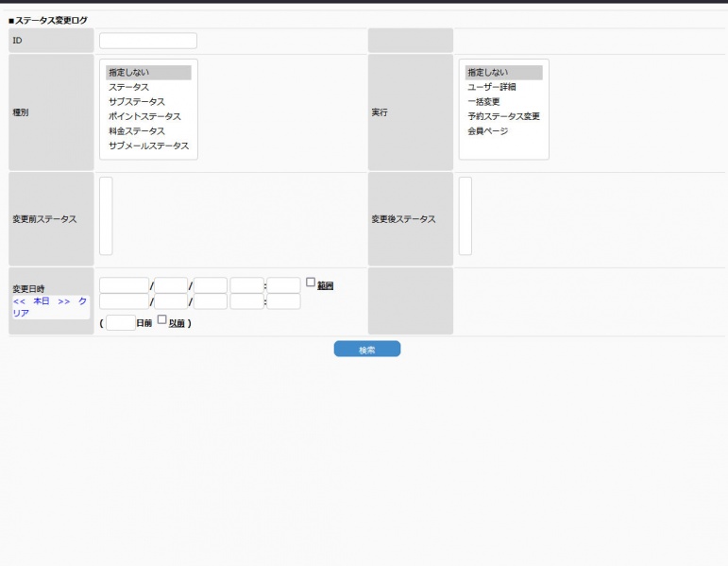This screenshot has width=728, height=566.
Task: Click the 変更前ステータス list box
Action: click(106, 216)
